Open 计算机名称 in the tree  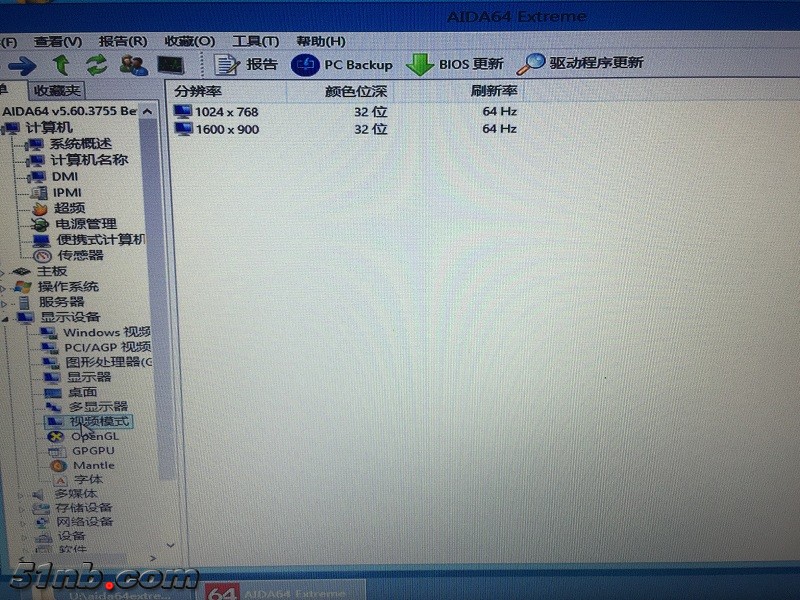click(89, 160)
